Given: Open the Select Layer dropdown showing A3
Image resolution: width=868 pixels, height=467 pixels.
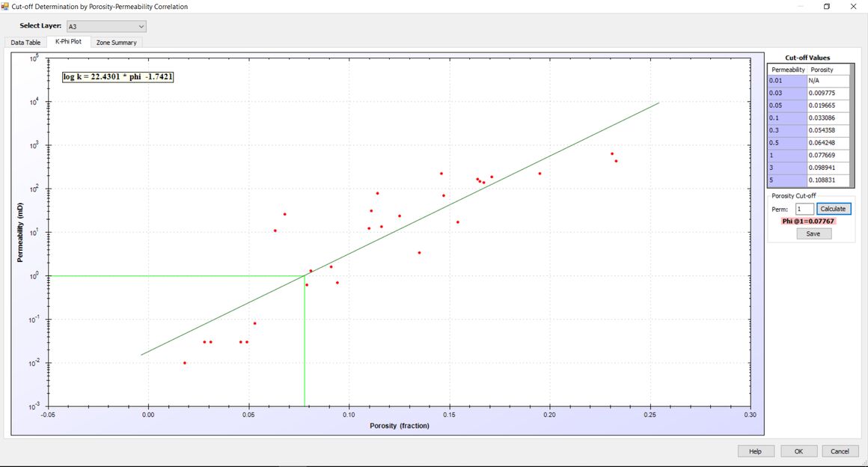Looking at the screenshot, I should [106, 26].
